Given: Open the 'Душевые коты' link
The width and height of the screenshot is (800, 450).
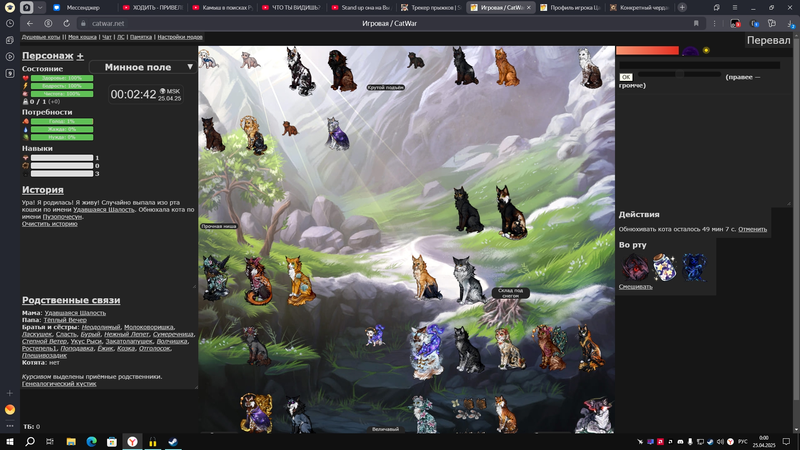Looking at the screenshot, I should pos(41,37).
